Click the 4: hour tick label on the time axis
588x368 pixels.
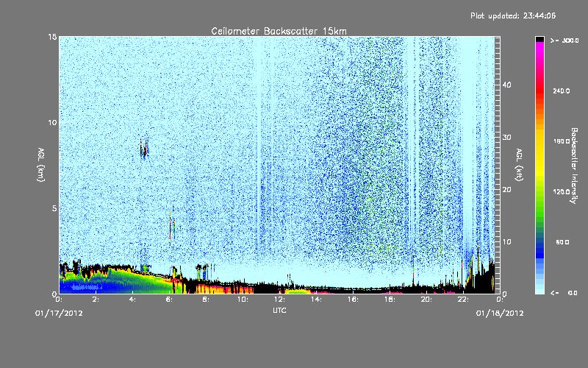132,300
